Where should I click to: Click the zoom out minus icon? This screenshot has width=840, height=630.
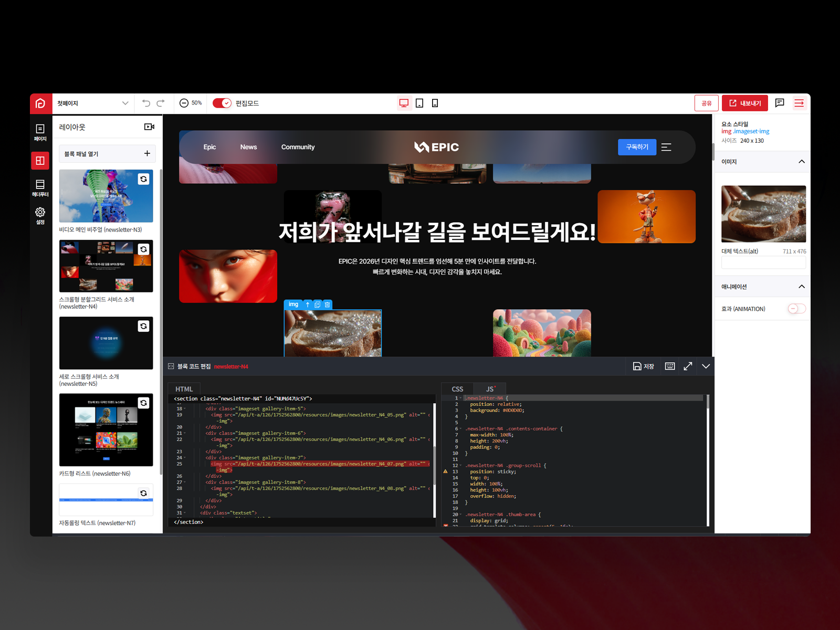point(184,103)
